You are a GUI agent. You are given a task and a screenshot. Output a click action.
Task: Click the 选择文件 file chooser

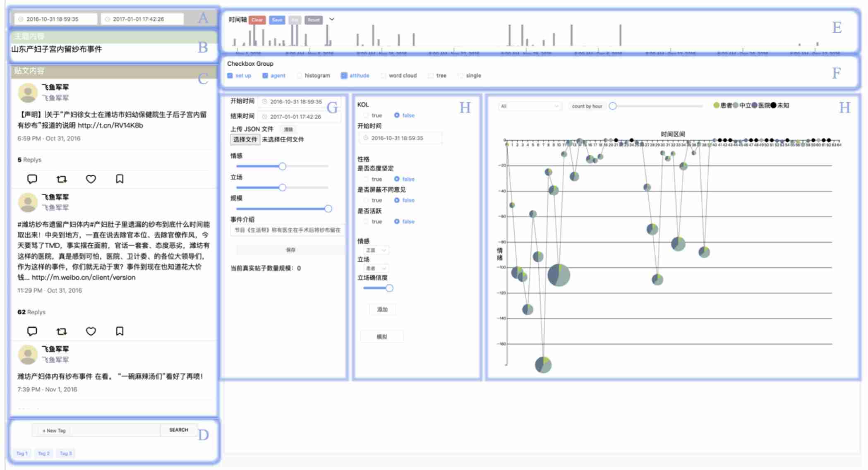point(245,139)
